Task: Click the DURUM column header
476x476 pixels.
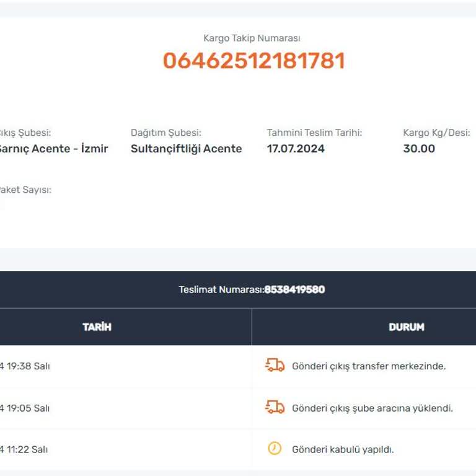Action: click(x=406, y=327)
